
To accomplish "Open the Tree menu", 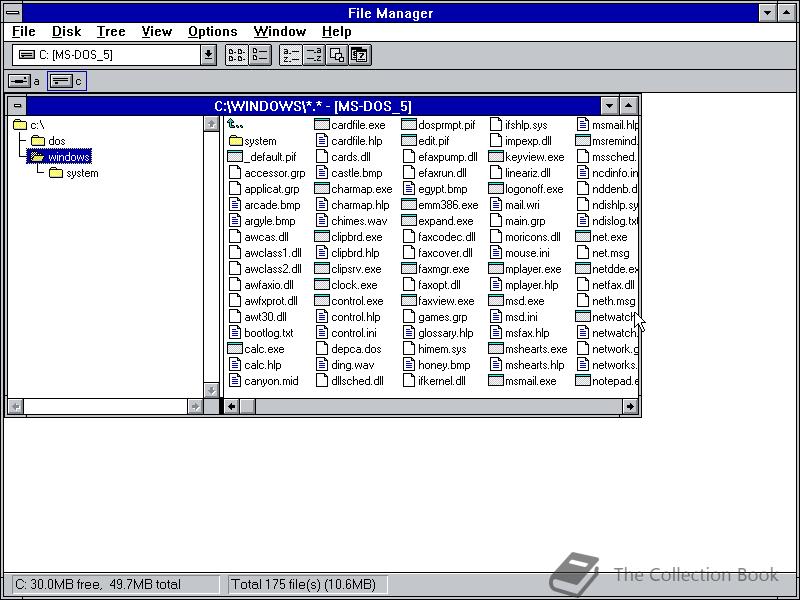I will click(111, 32).
